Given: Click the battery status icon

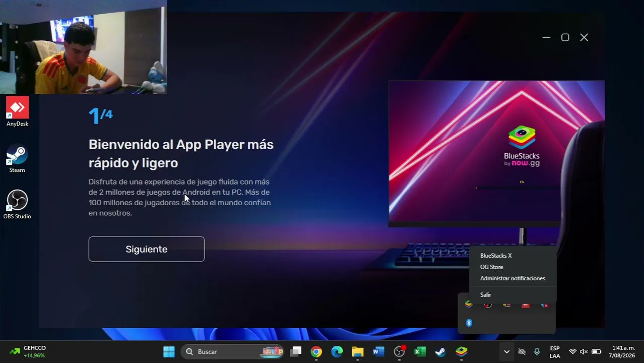Looking at the screenshot, I should point(596,351).
